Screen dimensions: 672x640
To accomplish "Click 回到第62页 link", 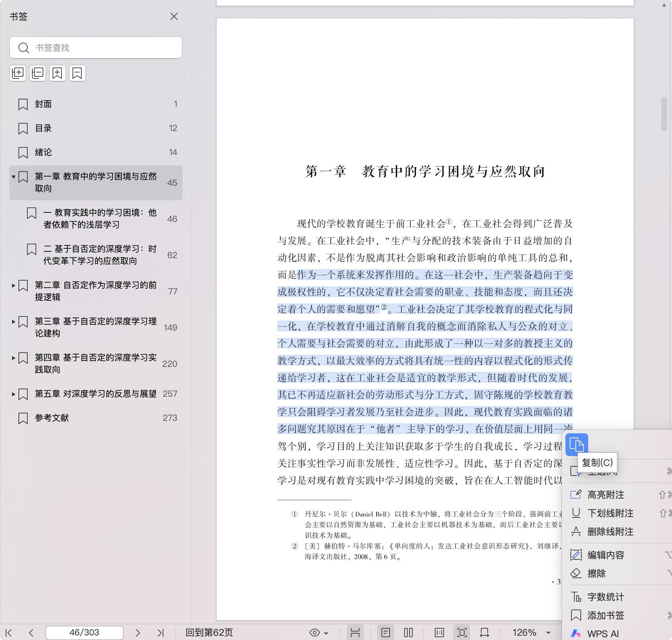I will [209, 633].
